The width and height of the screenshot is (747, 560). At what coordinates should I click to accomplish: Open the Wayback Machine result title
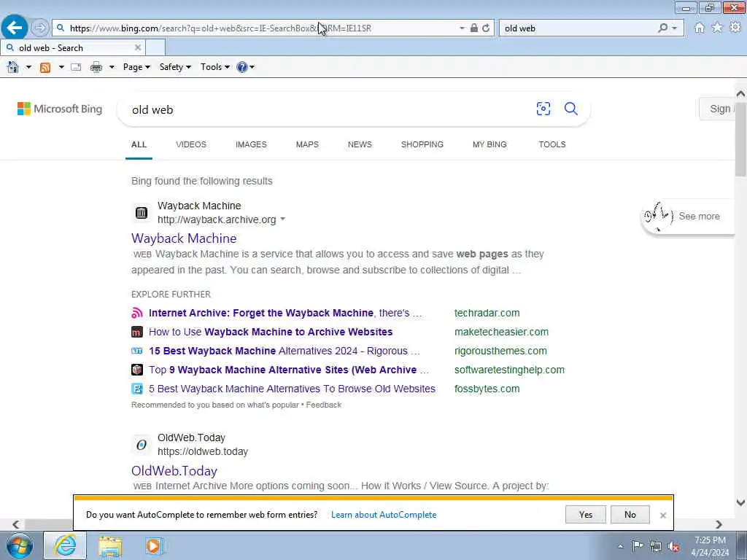coord(184,238)
